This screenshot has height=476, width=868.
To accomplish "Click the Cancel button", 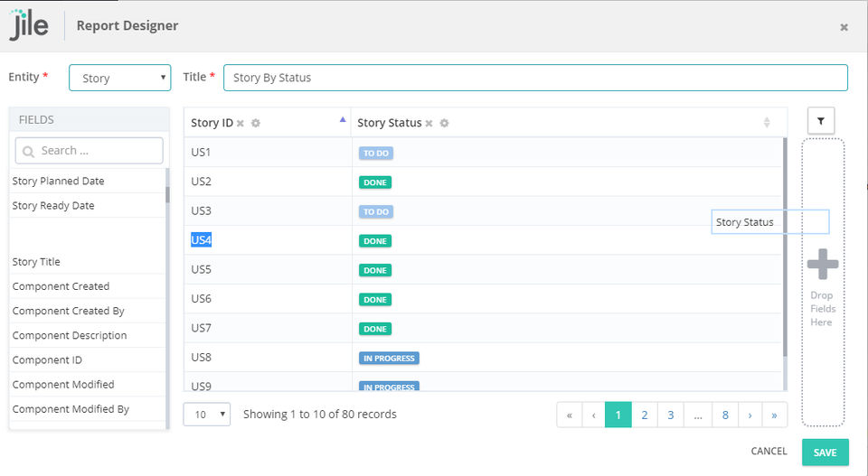I will pos(769,452).
